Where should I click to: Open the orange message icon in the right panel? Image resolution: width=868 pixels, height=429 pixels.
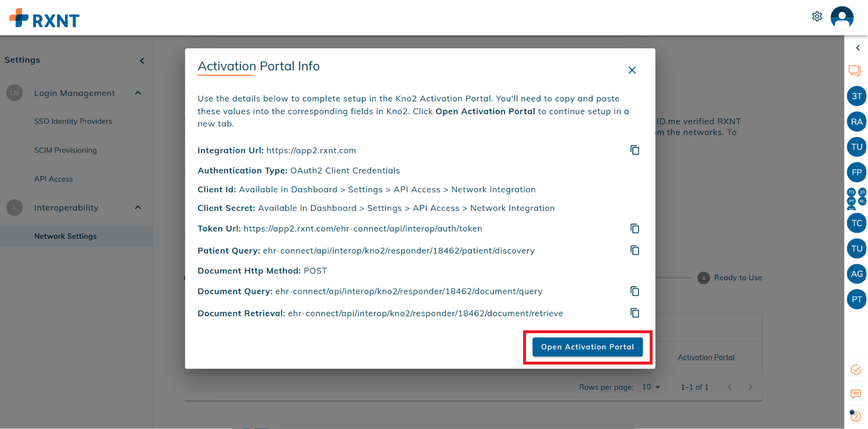(x=856, y=394)
